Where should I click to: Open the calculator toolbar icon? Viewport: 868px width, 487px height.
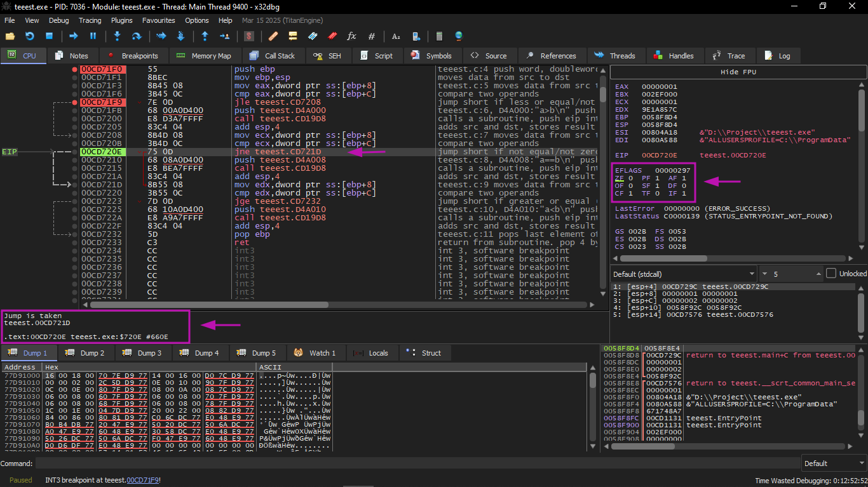pos(438,36)
